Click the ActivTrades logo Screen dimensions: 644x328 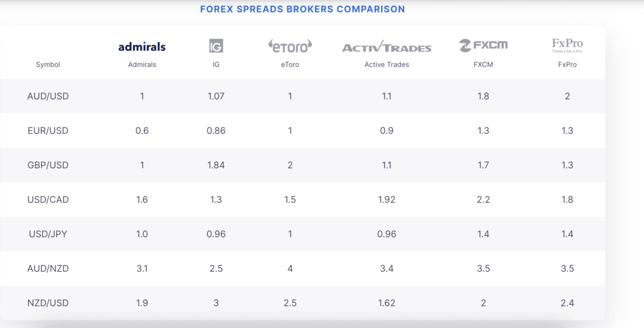point(386,47)
